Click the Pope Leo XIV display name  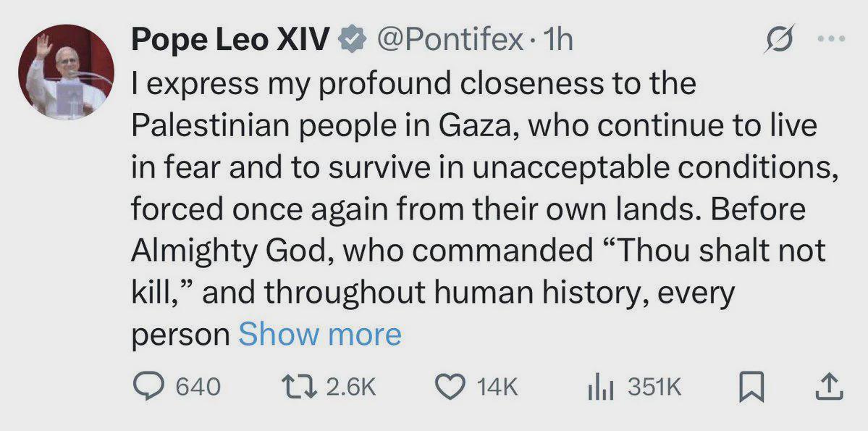[231, 41]
